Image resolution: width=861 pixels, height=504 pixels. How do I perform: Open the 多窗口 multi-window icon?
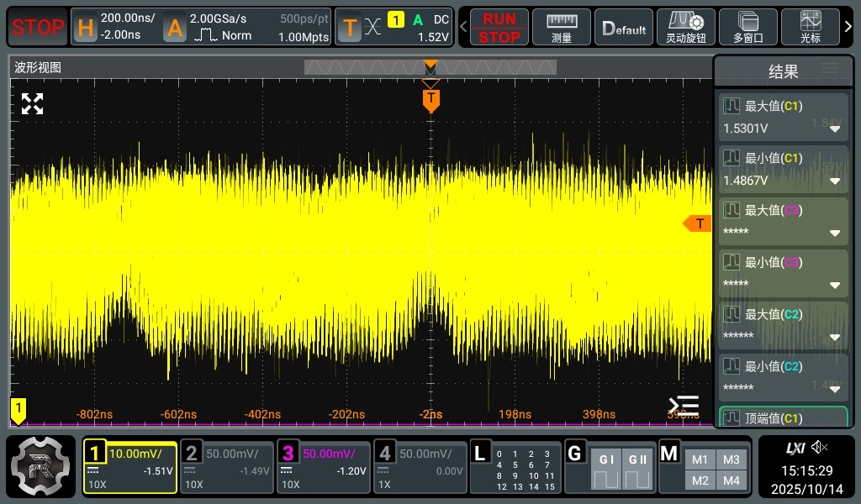[x=747, y=28]
